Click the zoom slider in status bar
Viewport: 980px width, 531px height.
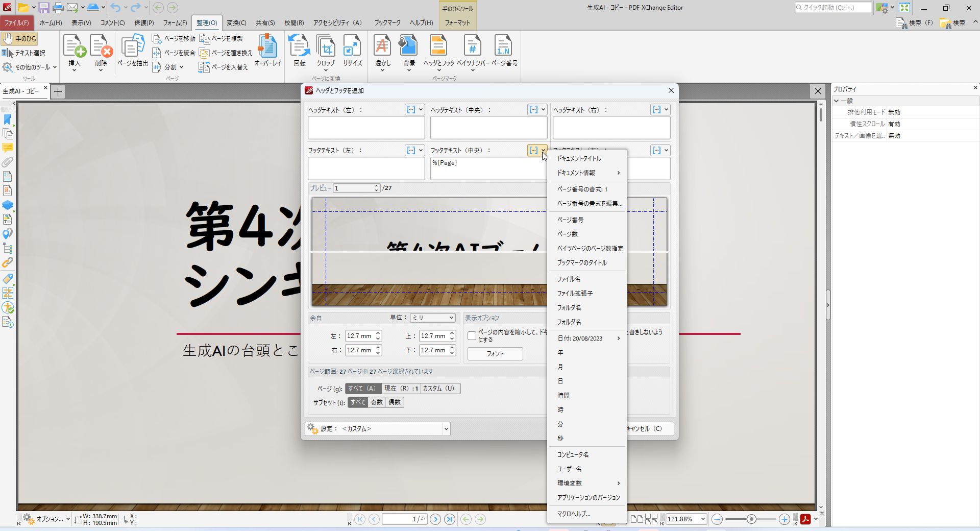tap(751, 519)
